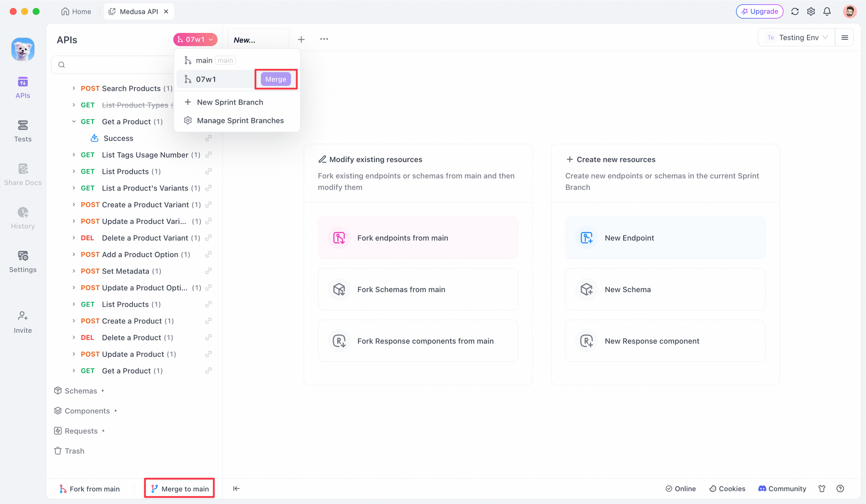Click the purple Merge button

276,79
